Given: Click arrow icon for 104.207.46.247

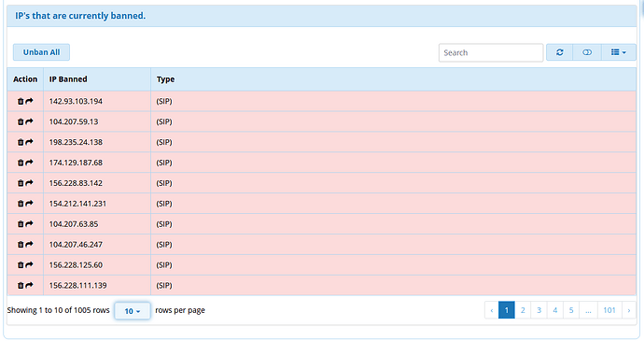Looking at the screenshot, I should 29,245.
